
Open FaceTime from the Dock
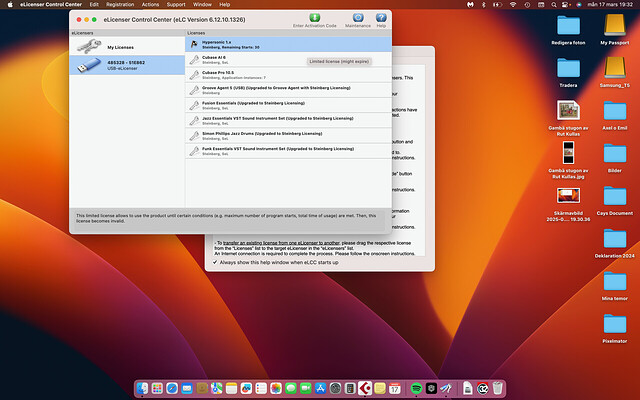(x=305, y=388)
